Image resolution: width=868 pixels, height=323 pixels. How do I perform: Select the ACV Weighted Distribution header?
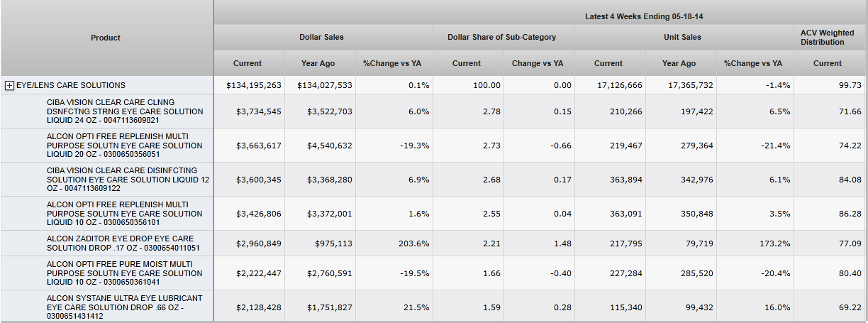[x=827, y=38]
